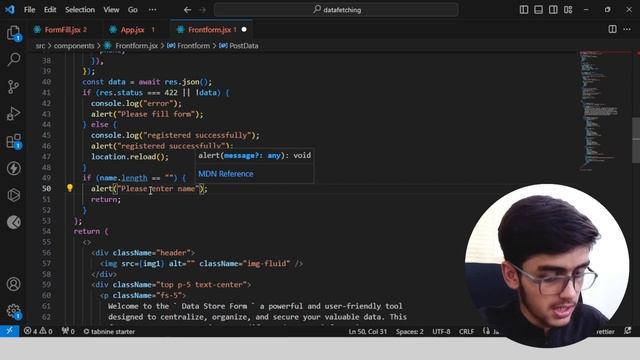Open Run and Debug view
Viewport: 640px width, 360px height.
[13, 113]
